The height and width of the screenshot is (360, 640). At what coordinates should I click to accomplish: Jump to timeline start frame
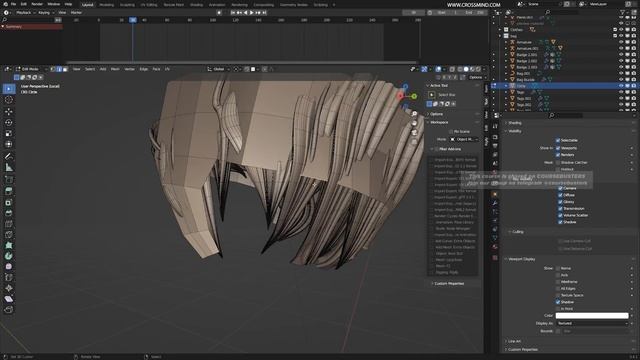click(x=233, y=13)
